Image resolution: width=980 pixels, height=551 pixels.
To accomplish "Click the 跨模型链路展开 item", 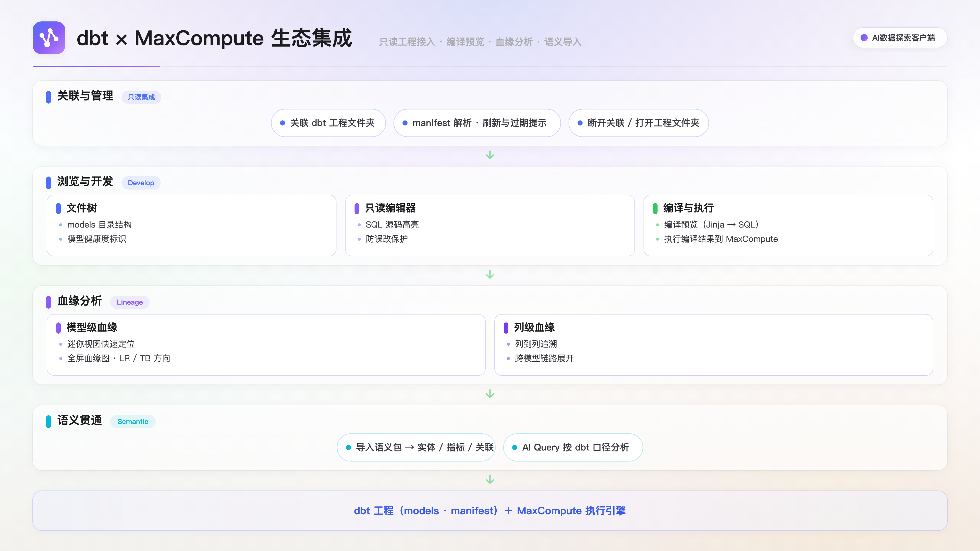I will 544,358.
